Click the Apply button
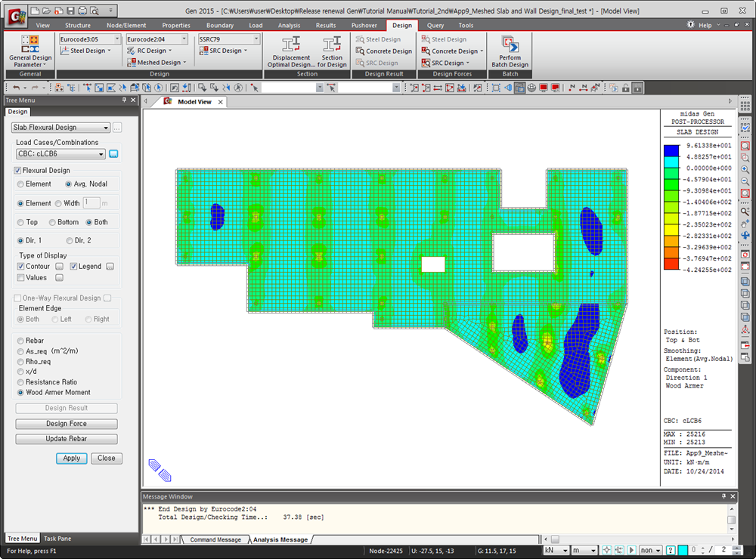This screenshot has width=756, height=559. tap(71, 459)
